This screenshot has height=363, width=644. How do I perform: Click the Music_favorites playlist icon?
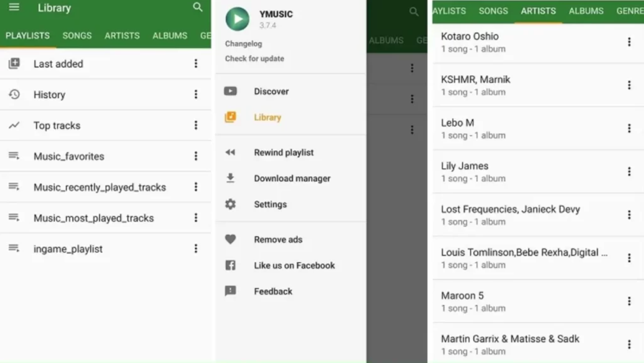pyautogui.click(x=14, y=156)
